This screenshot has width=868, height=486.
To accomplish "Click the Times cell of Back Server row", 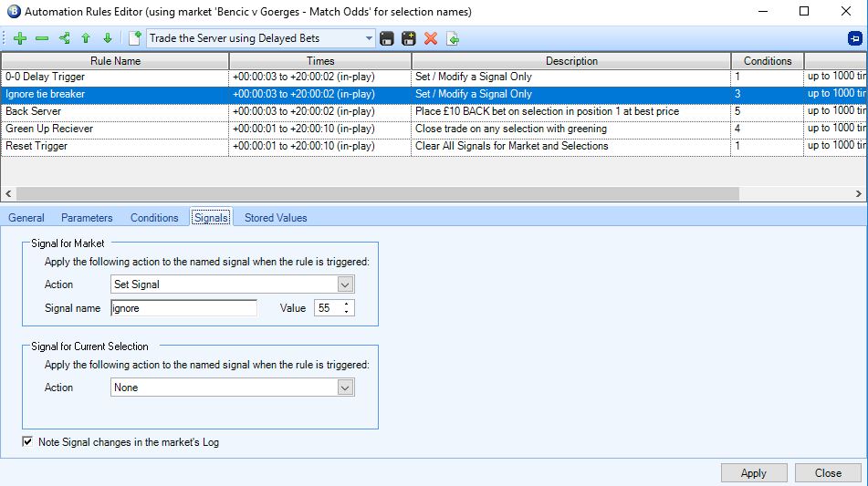I will [320, 111].
